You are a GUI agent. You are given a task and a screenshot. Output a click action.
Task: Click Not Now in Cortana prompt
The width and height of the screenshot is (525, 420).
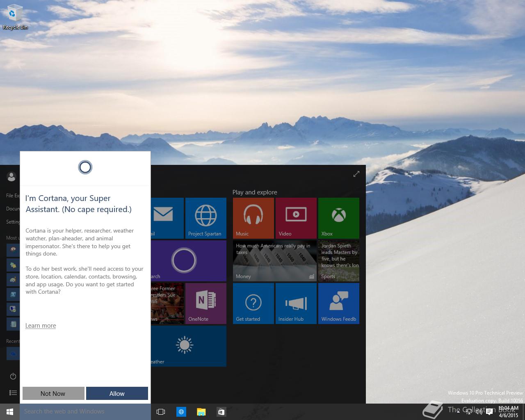53,393
